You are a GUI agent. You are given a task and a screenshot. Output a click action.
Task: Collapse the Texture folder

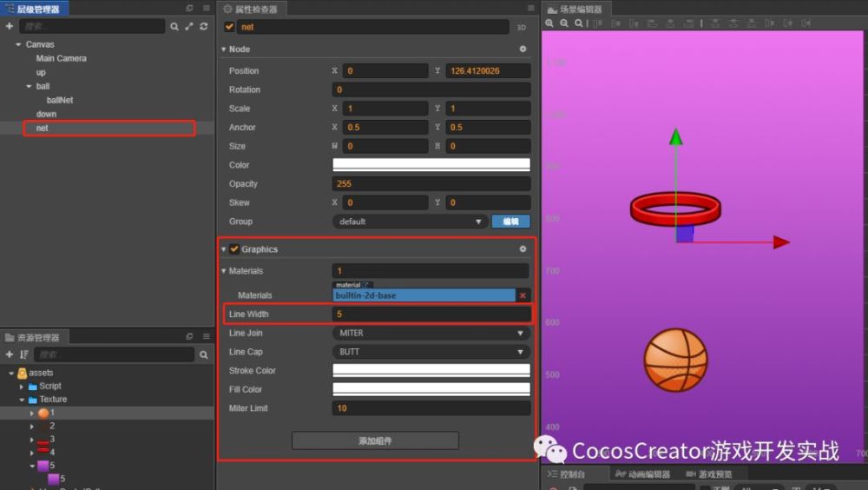pos(22,400)
